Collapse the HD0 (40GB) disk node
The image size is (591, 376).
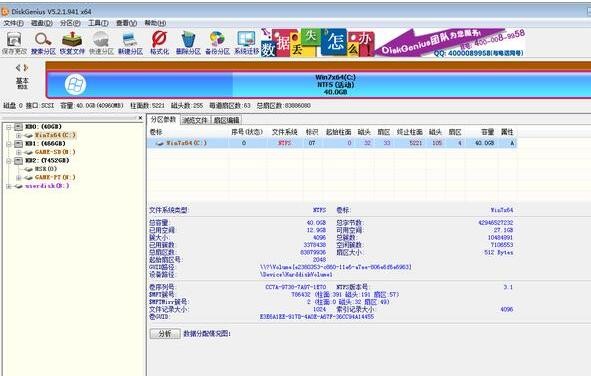click(x=8, y=127)
